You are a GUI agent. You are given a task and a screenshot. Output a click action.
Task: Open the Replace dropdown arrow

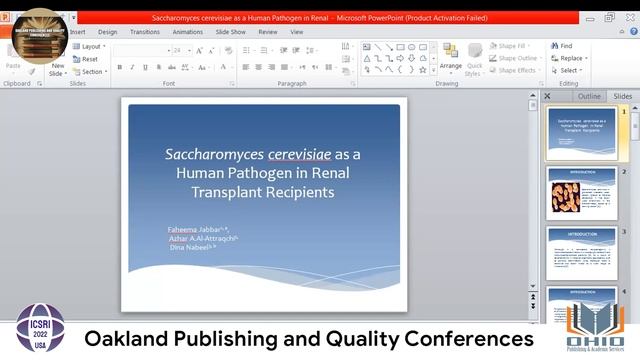[587, 58]
